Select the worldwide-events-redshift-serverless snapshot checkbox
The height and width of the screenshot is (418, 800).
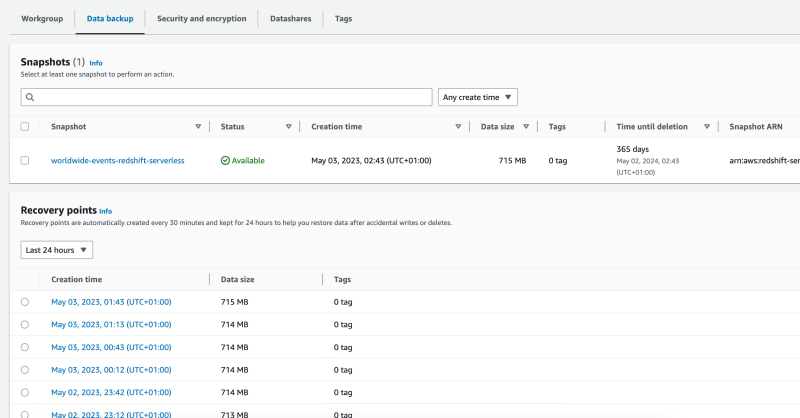click(x=24, y=160)
